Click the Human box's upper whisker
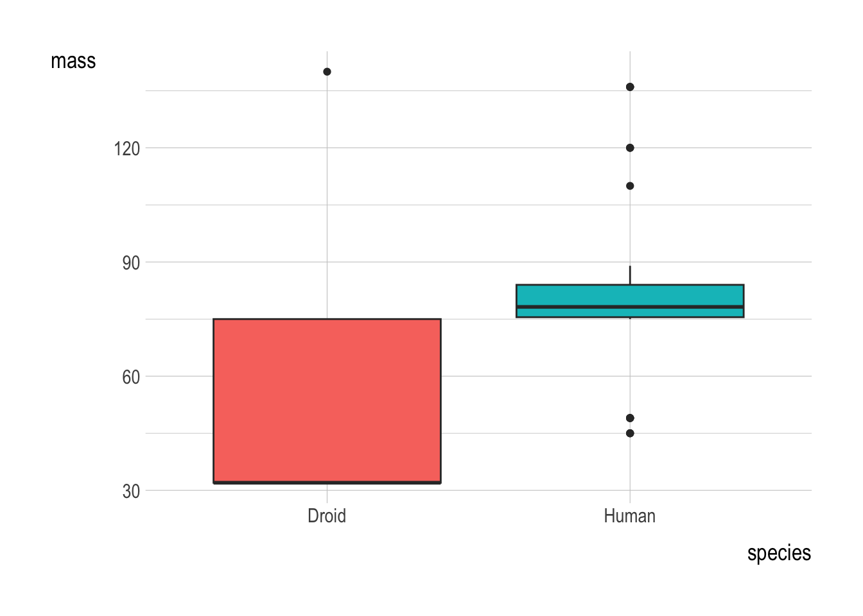Screen dimensions: 863x616 coord(630,275)
